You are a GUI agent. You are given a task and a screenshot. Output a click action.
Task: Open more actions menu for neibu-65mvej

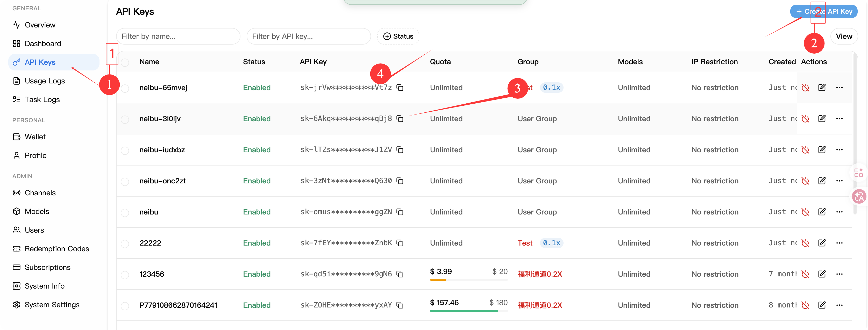point(839,88)
